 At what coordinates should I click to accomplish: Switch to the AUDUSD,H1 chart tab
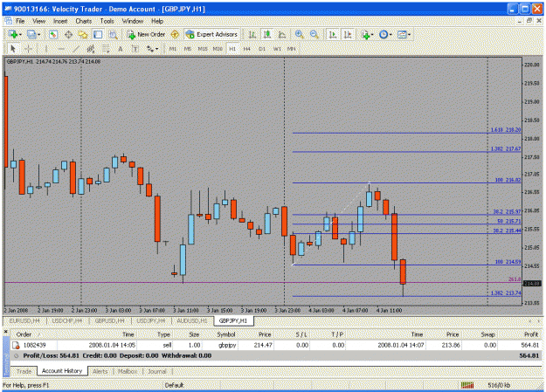(x=192, y=320)
